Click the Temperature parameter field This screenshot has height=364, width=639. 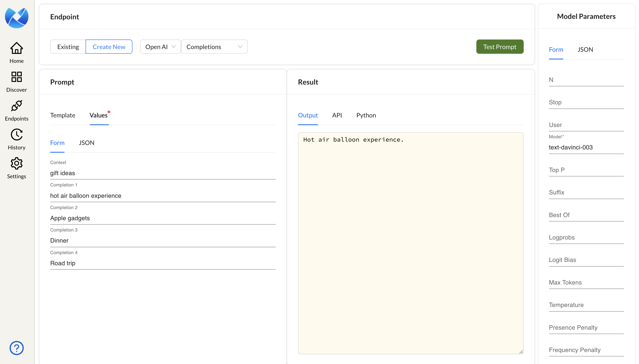click(586, 305)
